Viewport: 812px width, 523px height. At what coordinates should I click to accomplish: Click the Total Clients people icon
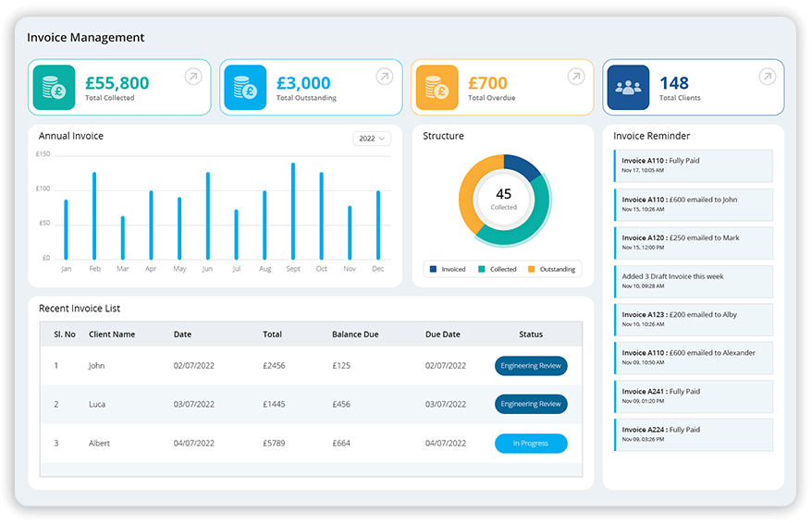point(629,88)
